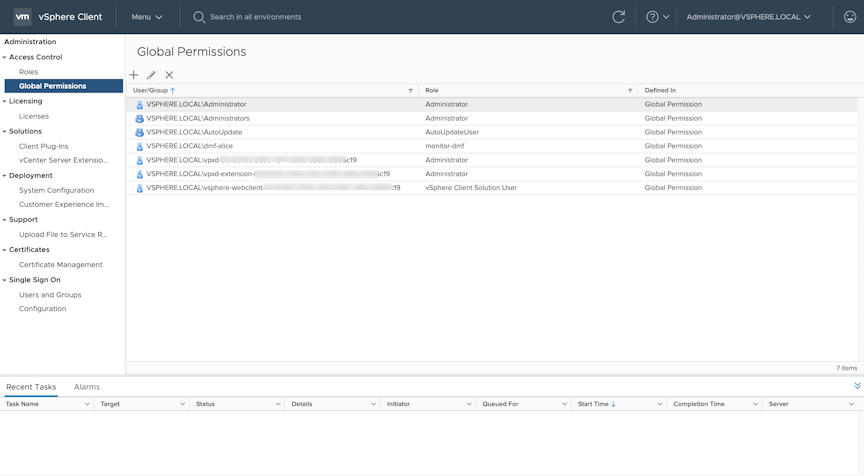Screen dimensions: 864x476
Task: Open Licenses in the sidebar
Action: coord(34,116)
